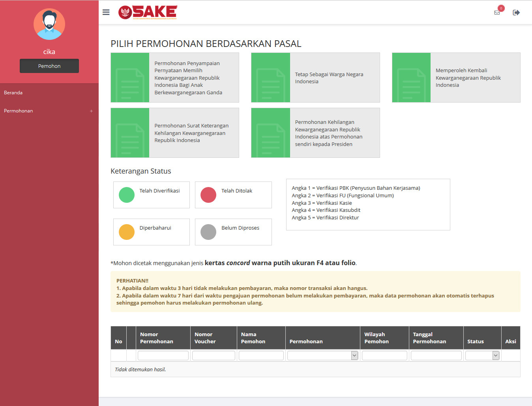Click the cika user avatar
The image size is (532, 406).
click(x=49, y=24)
